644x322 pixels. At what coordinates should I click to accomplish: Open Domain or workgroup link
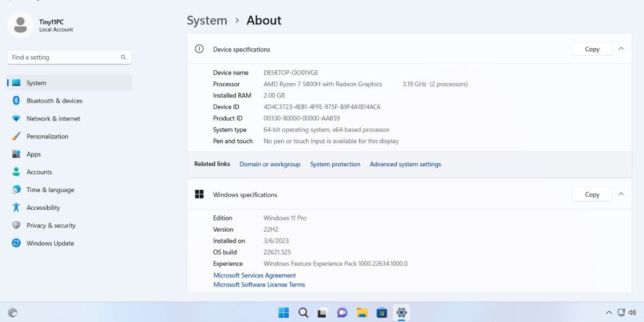(x=270, y=164)
